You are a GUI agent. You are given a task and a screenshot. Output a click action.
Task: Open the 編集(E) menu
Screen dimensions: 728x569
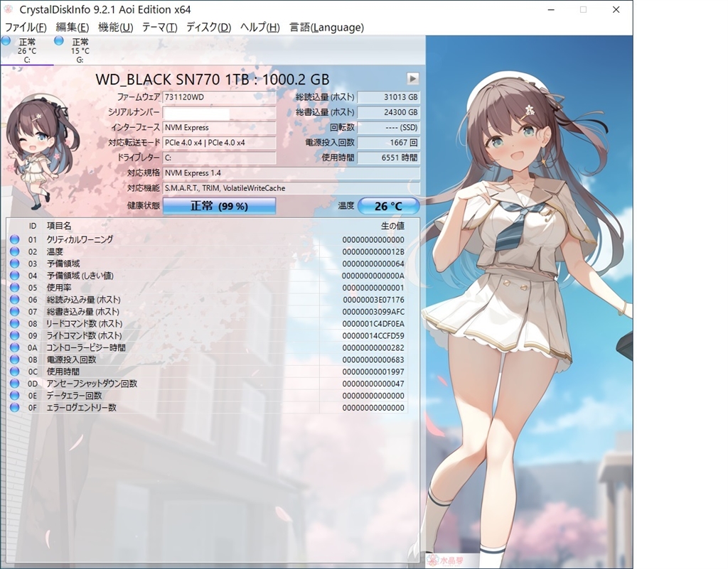click(72, 28)
